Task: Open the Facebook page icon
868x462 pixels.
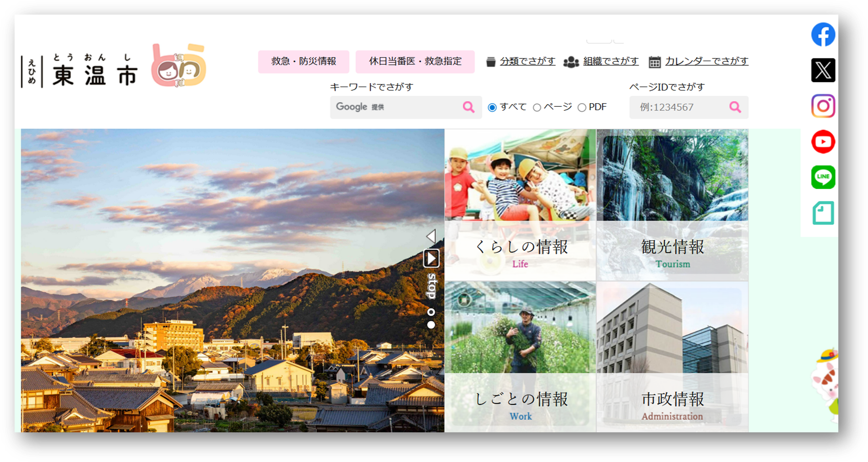Action: coord(823,34)
